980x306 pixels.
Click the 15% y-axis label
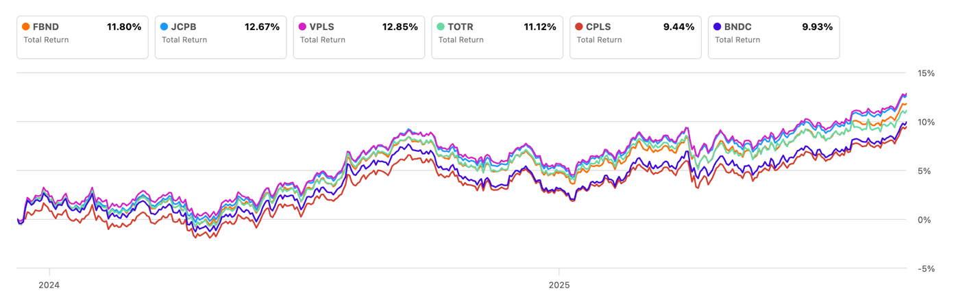click(925, 73)
